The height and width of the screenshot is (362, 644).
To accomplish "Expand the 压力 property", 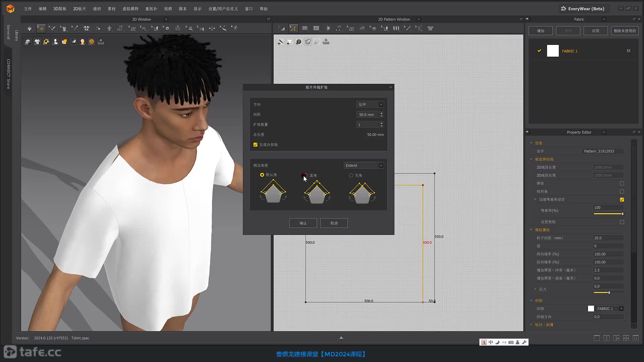I will pyautogui.click(x=535, y=289).
